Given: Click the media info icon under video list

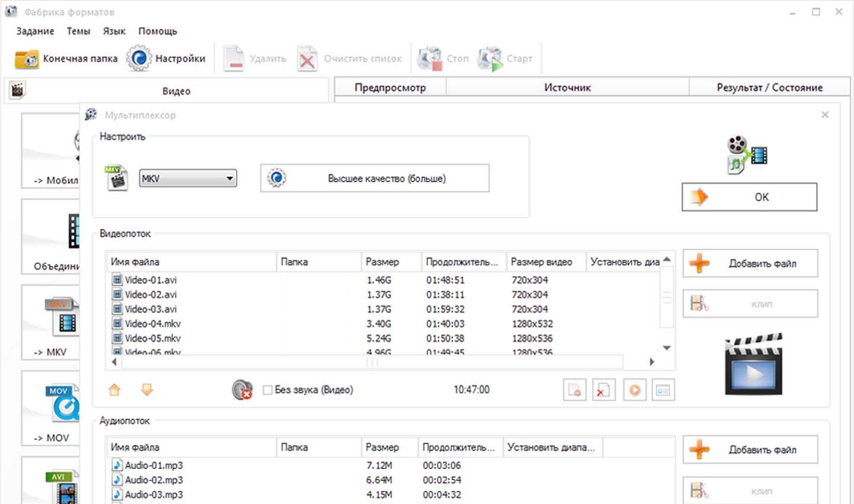Looking at the screenshot, I should pyautogui.click(x=663, y=390).
